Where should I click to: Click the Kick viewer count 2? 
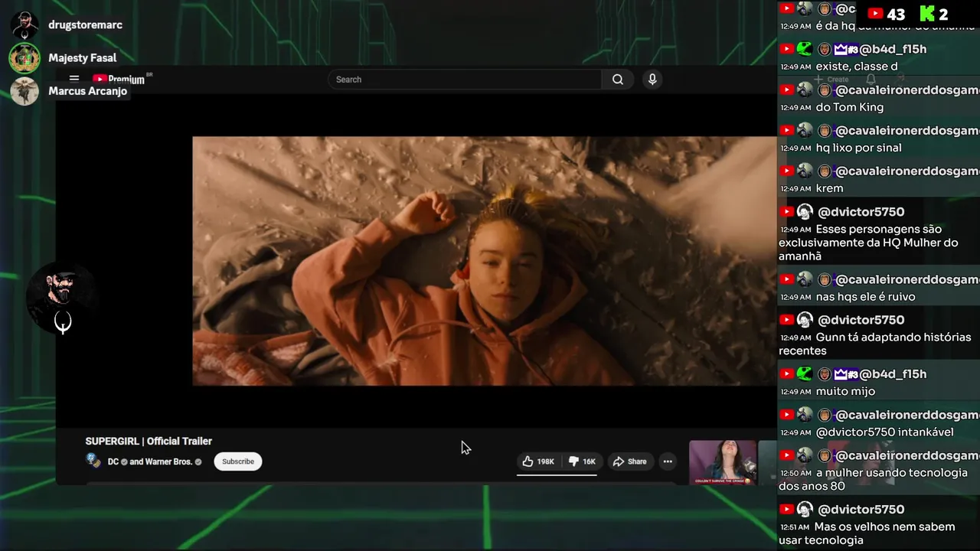tap(933, 14)
